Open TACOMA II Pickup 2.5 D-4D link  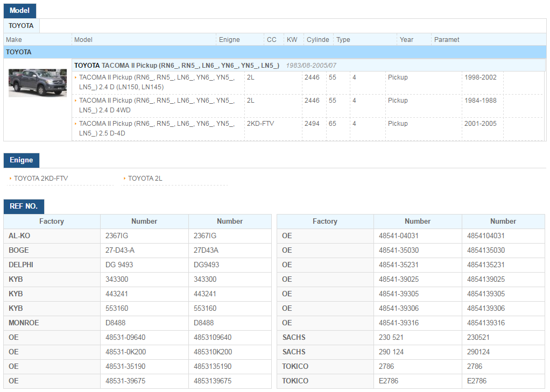(157, 129)
